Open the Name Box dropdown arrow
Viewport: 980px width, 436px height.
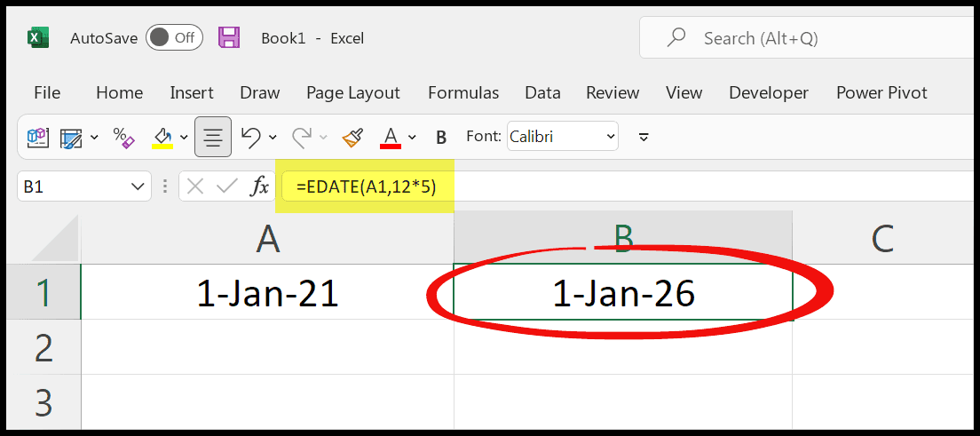pyautogui.click(x=137, y=186)
